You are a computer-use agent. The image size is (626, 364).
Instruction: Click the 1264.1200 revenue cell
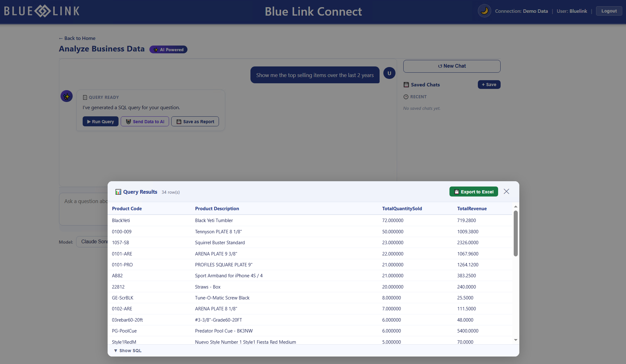(468, 265)
